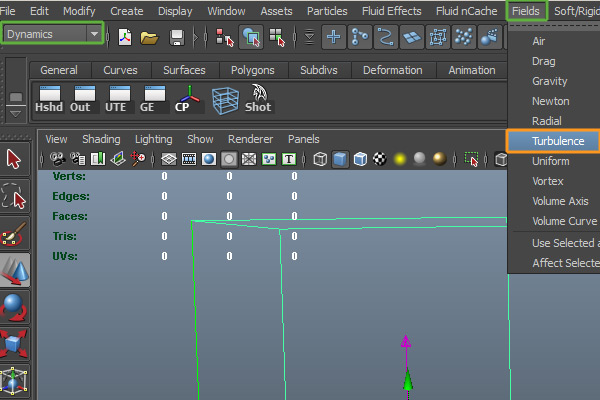The height and width of the screenshot is (400, 600).
Task: Expand the collapsed toolbar arrow beside Save icon
Action: (x=196, y=38)
